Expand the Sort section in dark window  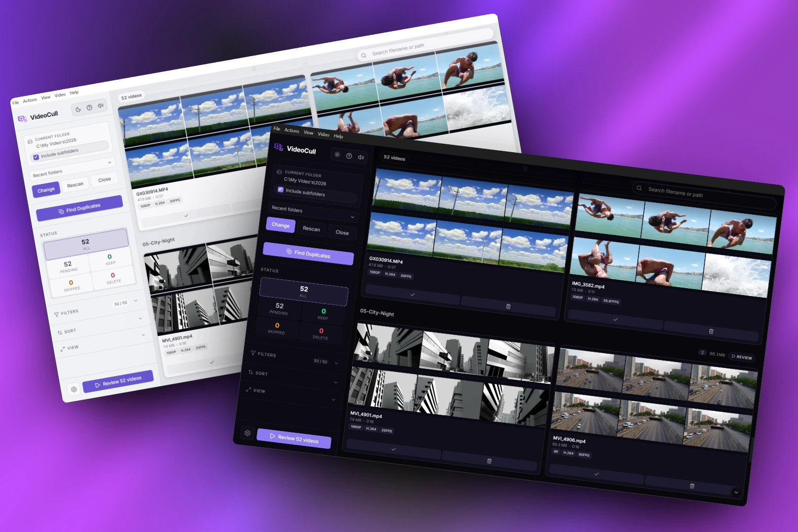293,377
